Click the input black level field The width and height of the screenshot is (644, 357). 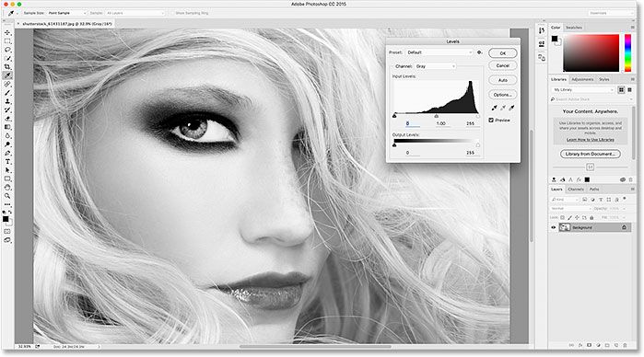tap(413, 123)
